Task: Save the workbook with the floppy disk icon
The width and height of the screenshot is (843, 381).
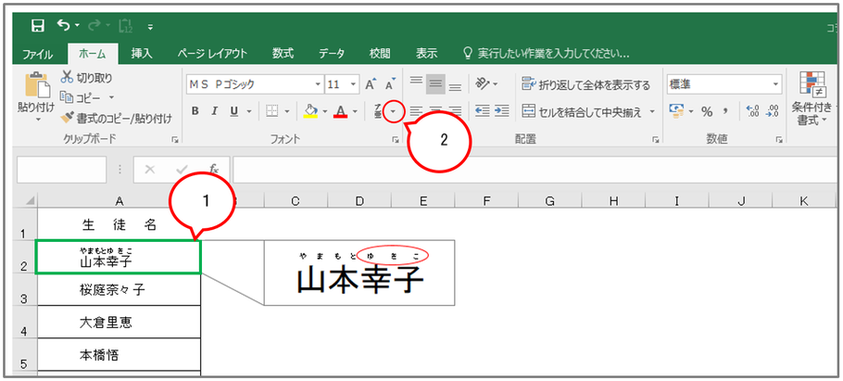Action: click(38, 26)
